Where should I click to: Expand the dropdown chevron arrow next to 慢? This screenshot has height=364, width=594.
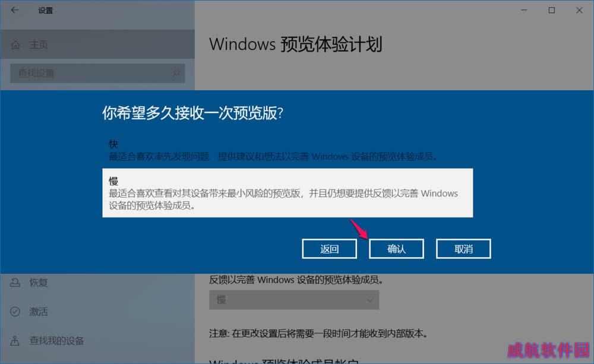click(369, 300)
